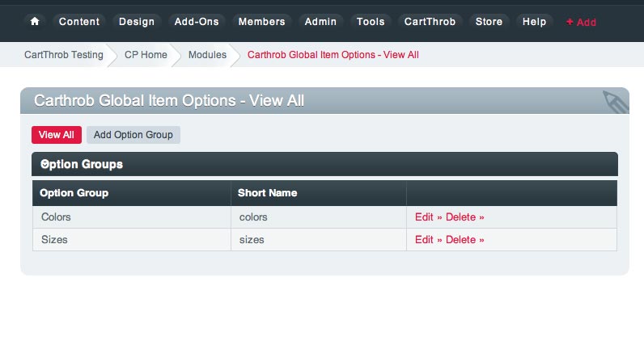
Task: Click the page title 'Carthrob Global Item Options - View All'
Action: pos(169,100)
